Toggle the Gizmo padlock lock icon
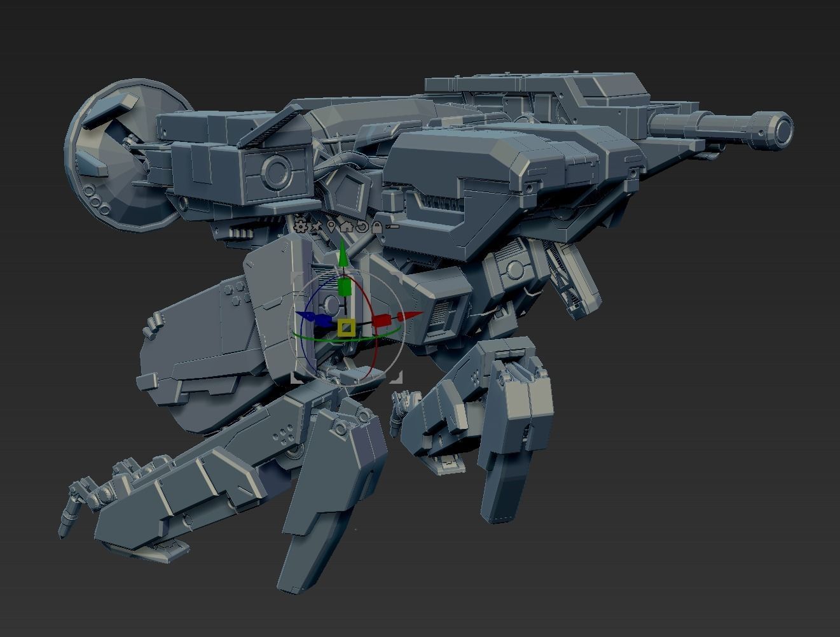This screenshot has height=637, width=840. (377, 227)
